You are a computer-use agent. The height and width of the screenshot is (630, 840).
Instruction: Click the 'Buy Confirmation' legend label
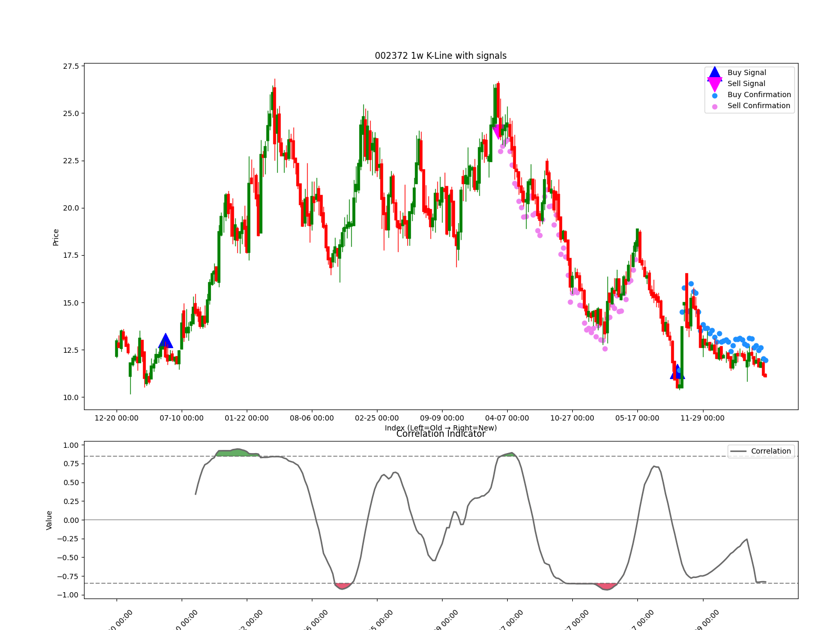(x=759, y=94)
